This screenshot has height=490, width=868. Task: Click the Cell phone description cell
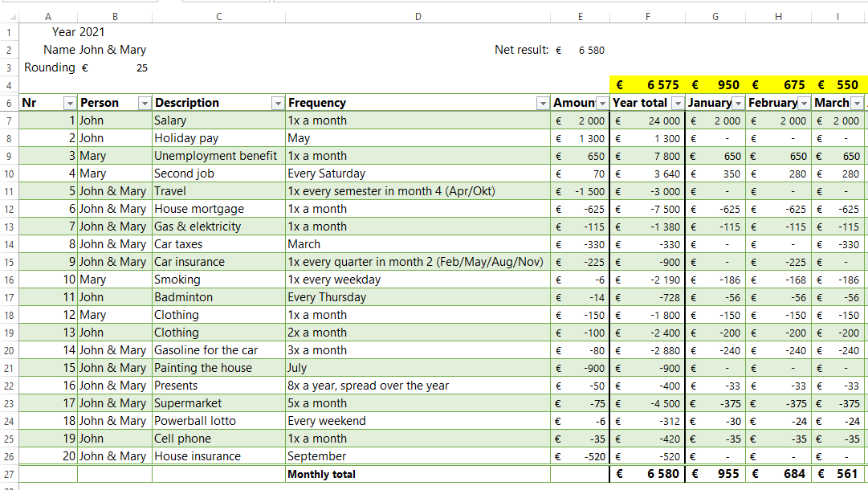(x=218, y=439)
